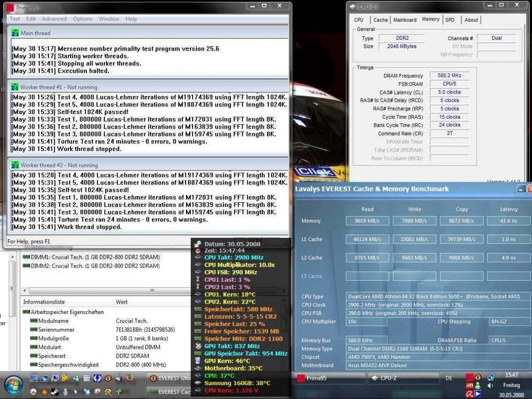Open the Window menu in Prime95
This screenshot has height=399, width=532.
(x=108, y=19)
